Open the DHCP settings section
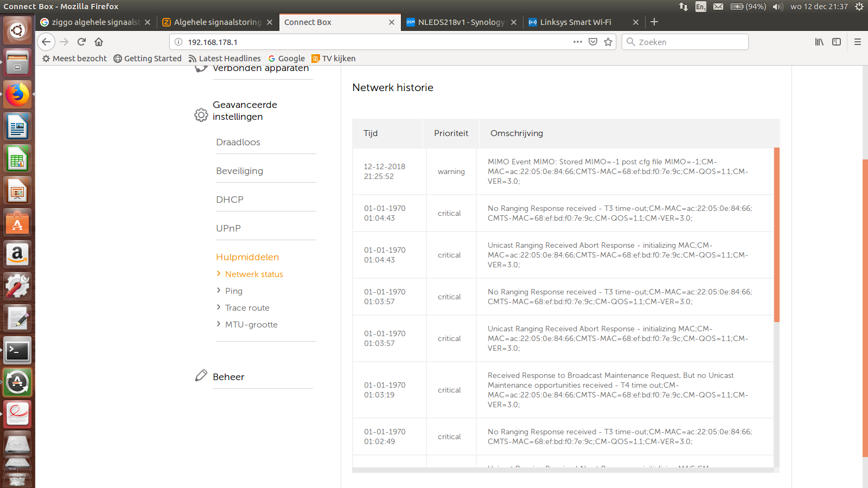Viewport: 868px width, 488px height. (x=229, y=200)
